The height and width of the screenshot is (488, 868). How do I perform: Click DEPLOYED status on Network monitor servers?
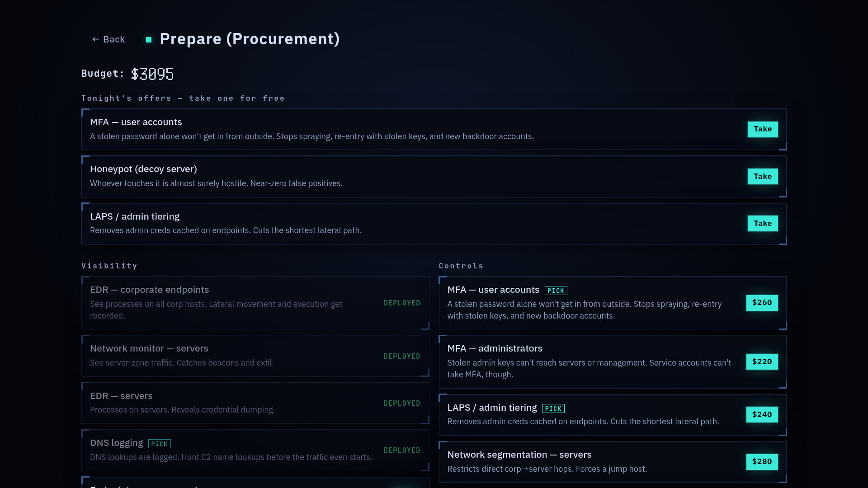click(402, 356)
